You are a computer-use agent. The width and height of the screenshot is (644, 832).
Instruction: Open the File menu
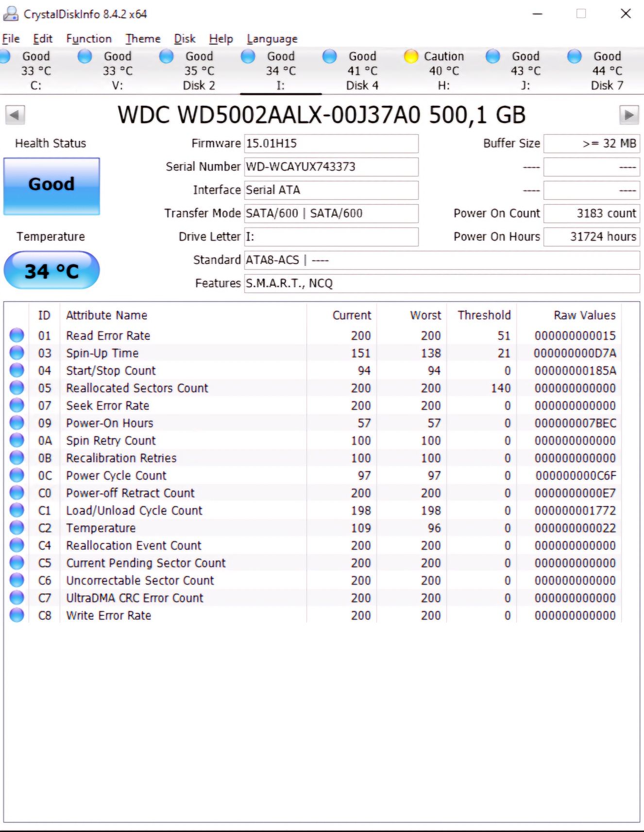tap(11, 39)
